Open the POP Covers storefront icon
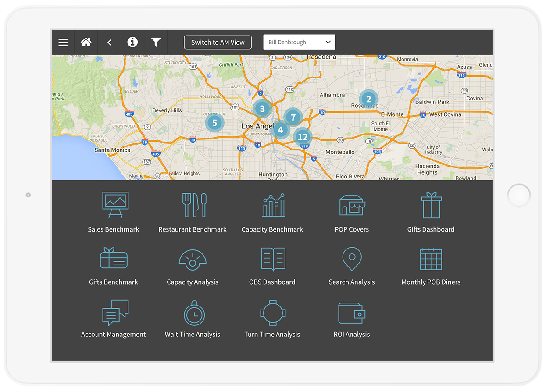546x392 pixels. click(352, 205)
